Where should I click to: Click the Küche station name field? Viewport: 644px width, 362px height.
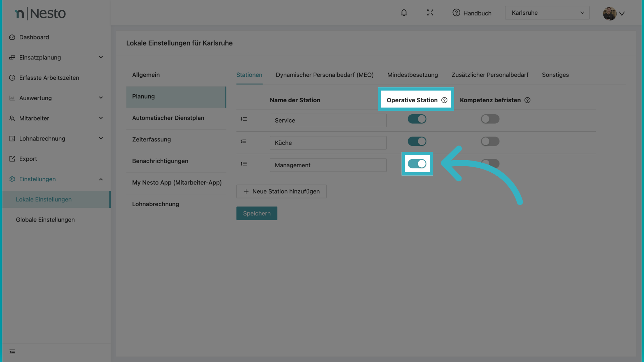pos(328,143)
